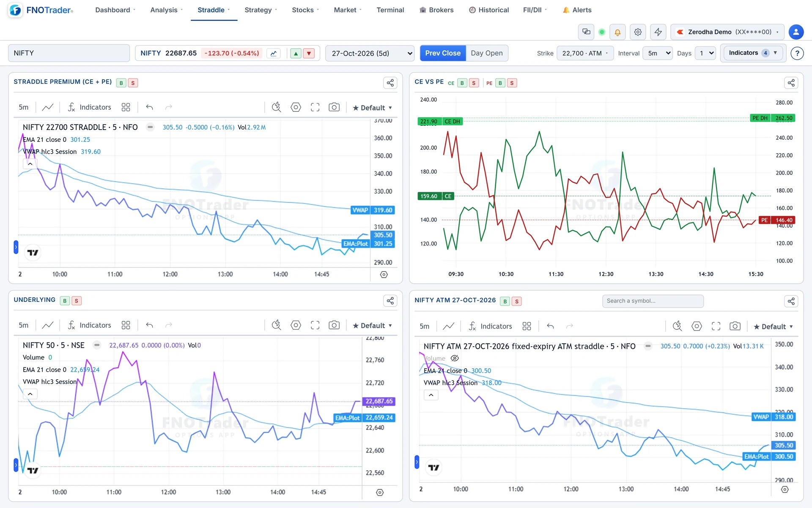Focus the Search a symbol field
This screenshot has height=508, width=812.
(653, 301)
